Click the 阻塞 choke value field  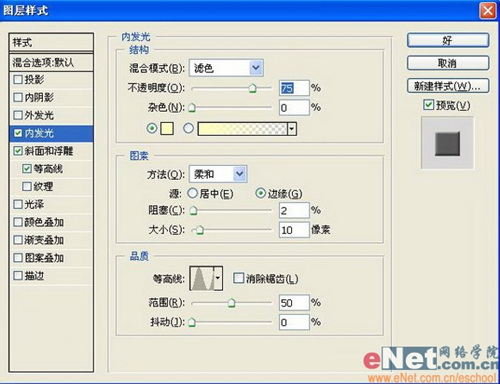(x=294, y=211)
